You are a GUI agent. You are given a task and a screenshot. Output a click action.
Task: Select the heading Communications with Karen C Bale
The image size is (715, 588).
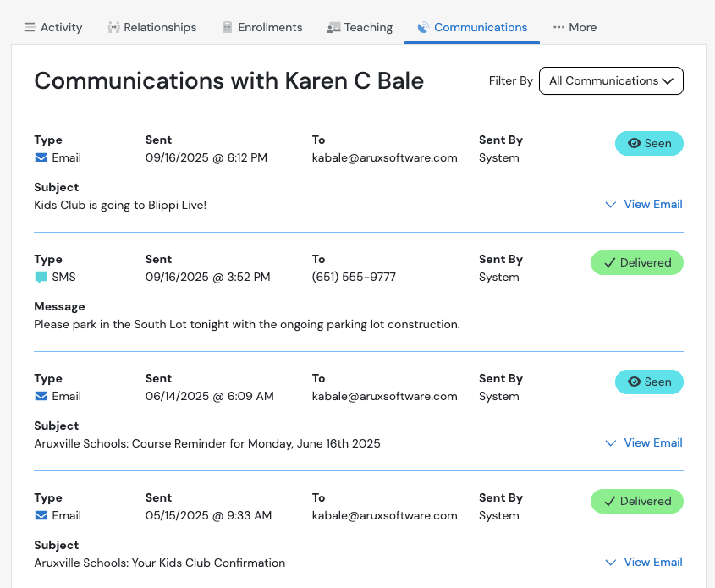228,81
